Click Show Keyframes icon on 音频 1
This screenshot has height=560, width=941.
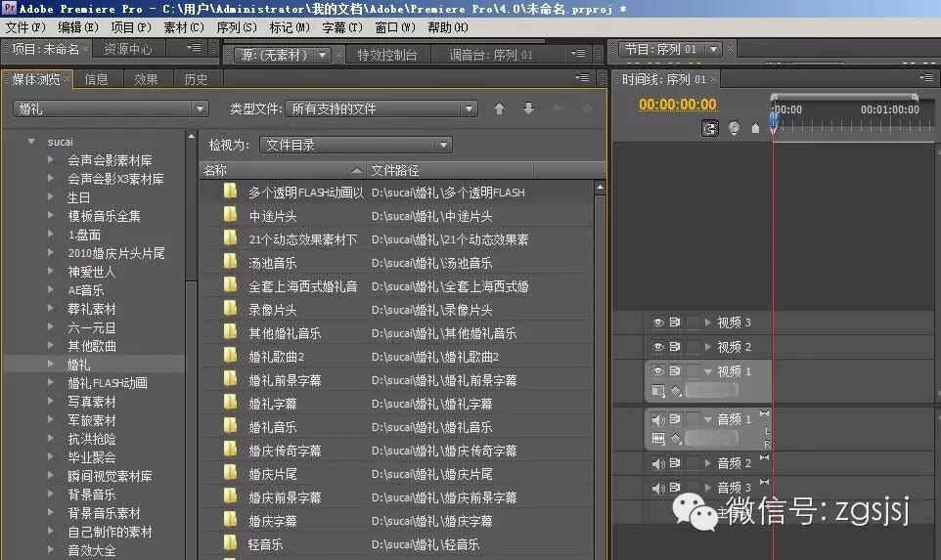(x=676, y=438)
